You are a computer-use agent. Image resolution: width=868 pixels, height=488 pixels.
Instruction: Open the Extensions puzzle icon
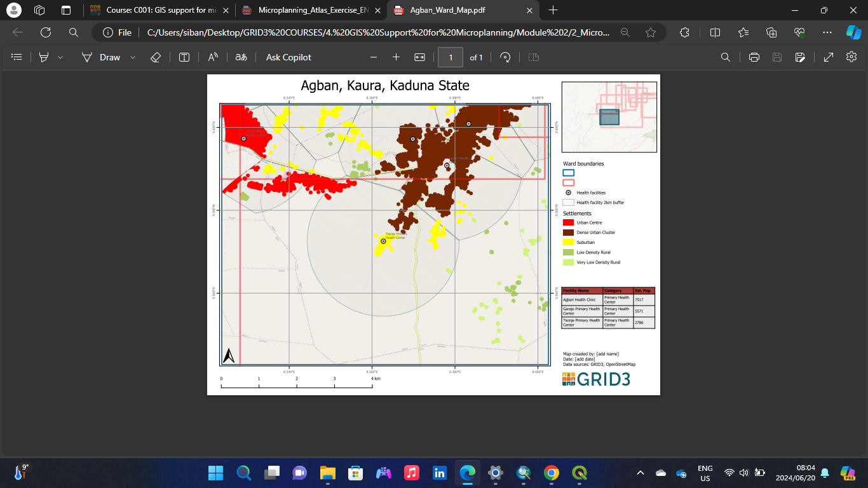684,32
